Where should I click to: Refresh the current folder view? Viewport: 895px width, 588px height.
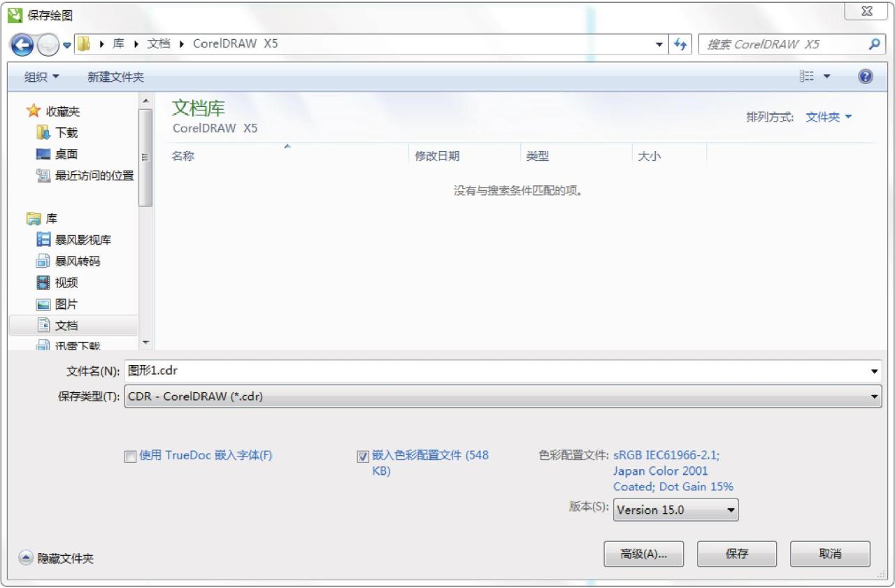point(678,43)
